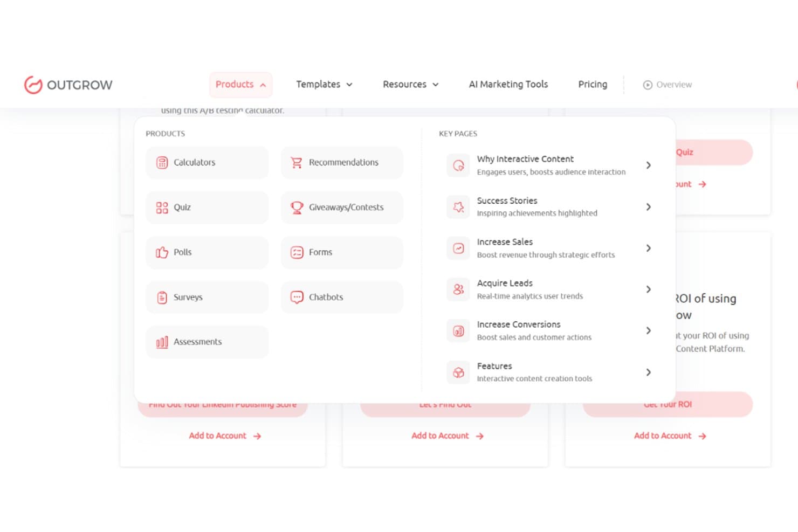The width and height of the screenshot is (798, 532).
Task: Click chevron next to Acquire Leads
Action: pyautogui.click(x=649, y=289)
